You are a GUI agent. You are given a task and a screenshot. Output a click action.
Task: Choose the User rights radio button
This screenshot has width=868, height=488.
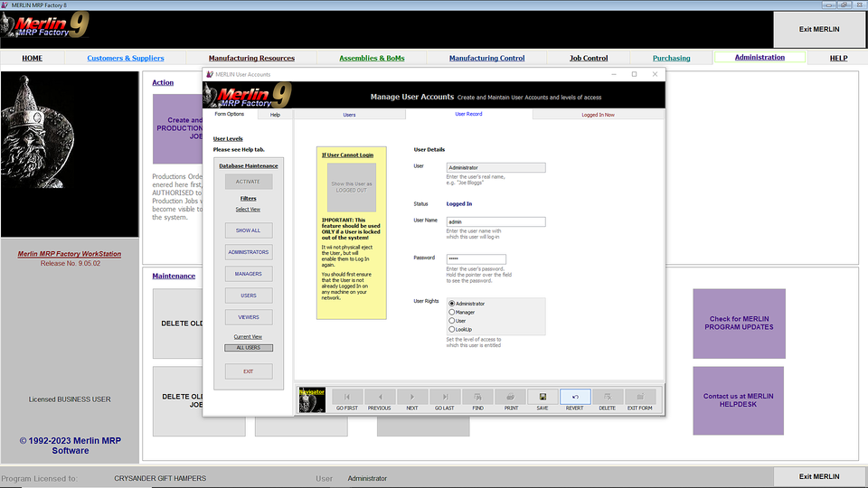coord(452,321)
